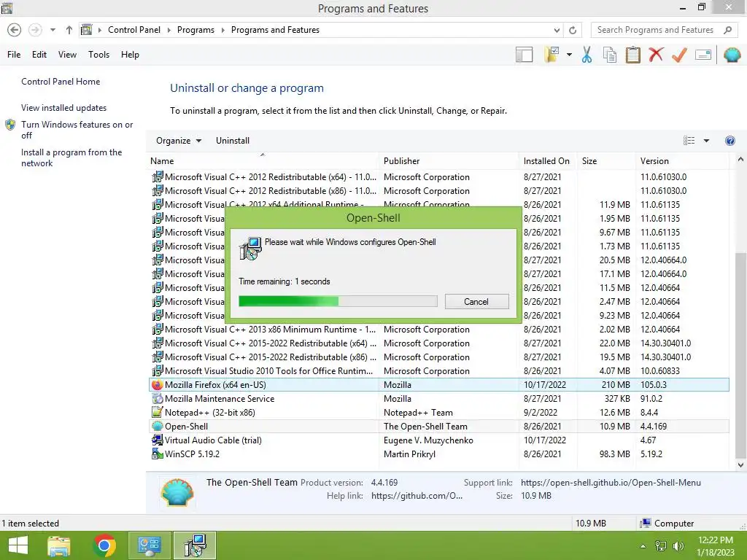The height and width of the screenshot is (560, 747).
Task: Click the Email toolbar icon
Action: click(703, 55)
